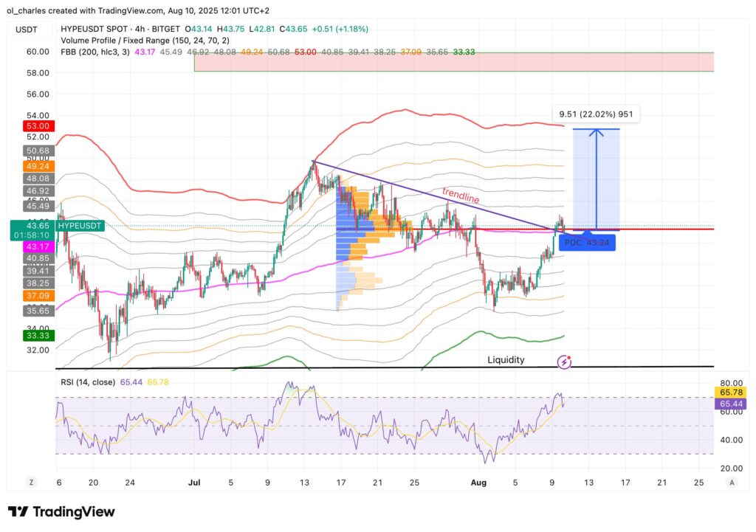Click the 'Liquidity' text label
756x532 pixels.
point(506,360)
